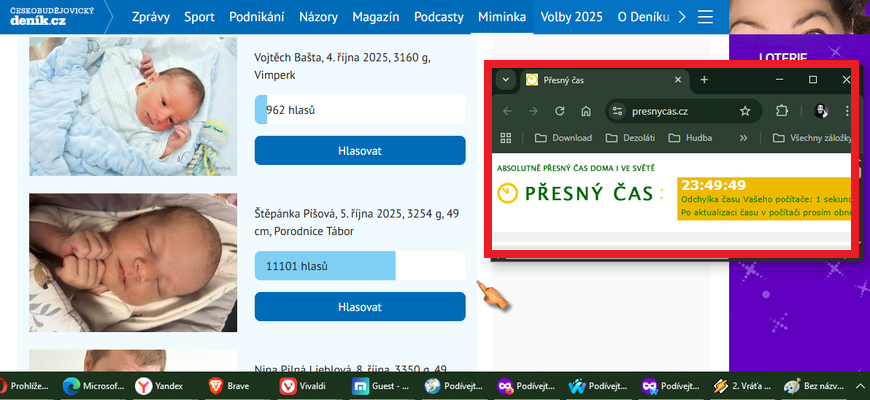Open the Miminka menu section
870x400 pixels.
coord(502,17)
